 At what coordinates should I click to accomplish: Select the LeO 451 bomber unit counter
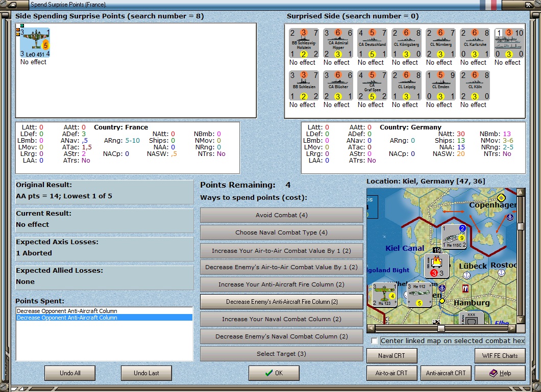tap(35, 43)
